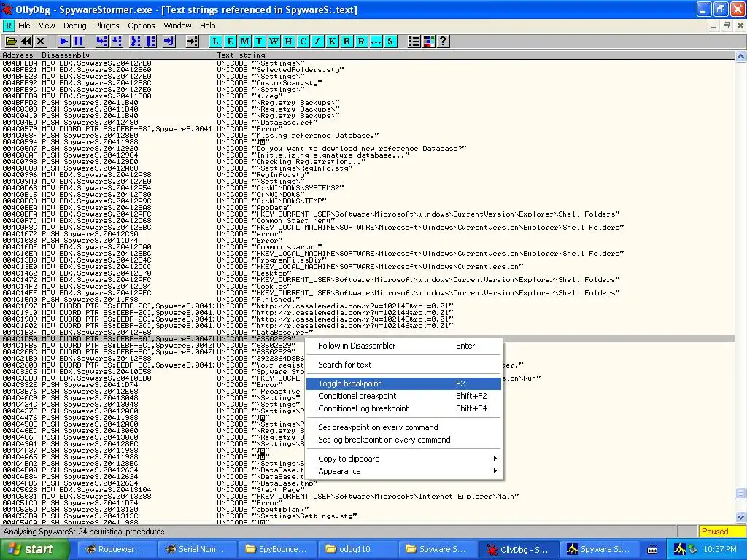Click the Run program play icon
The height and width of the screenshot is (560, 747).
tap(63, 42)
